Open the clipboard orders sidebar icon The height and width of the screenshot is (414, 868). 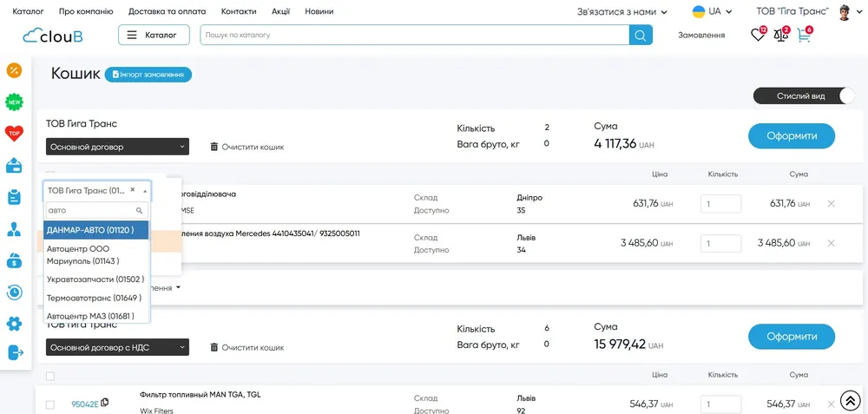tap(15, 197)
